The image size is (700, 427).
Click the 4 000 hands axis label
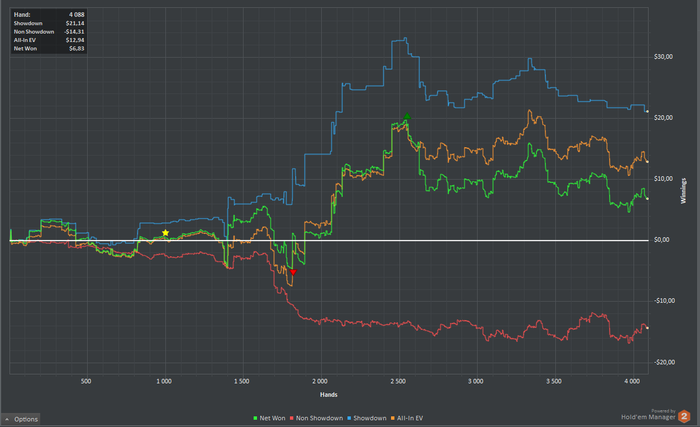(x=632, y=381)
